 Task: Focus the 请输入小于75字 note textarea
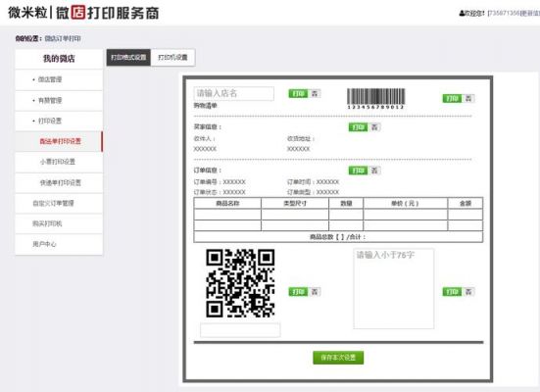pos(394,289)
